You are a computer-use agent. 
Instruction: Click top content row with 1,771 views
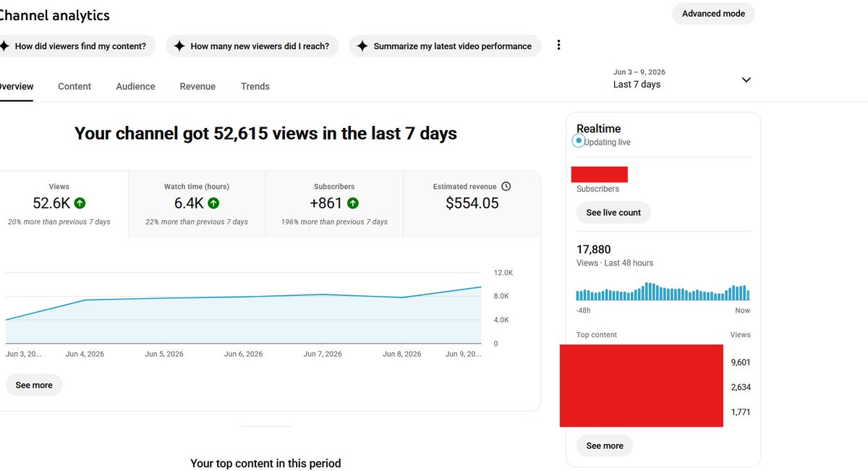[x=655, y=412]
